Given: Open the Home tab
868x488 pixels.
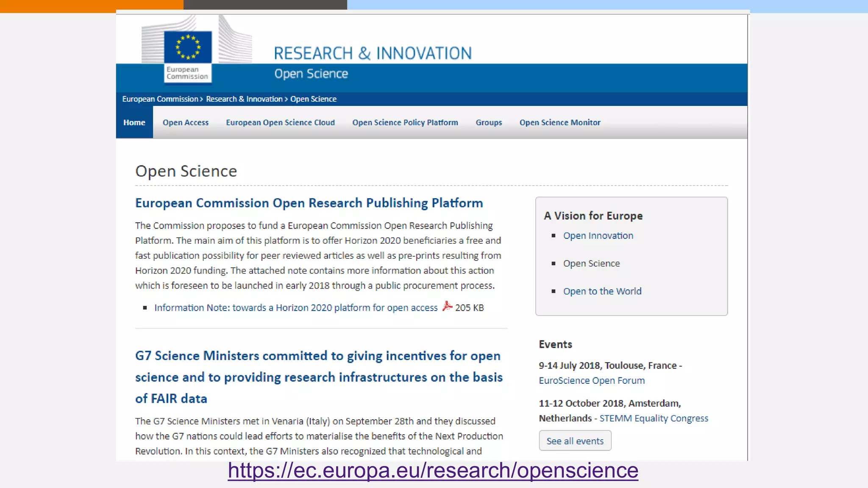Looking at the screenshot, I should pyautogui.click(x=134, y=122).
